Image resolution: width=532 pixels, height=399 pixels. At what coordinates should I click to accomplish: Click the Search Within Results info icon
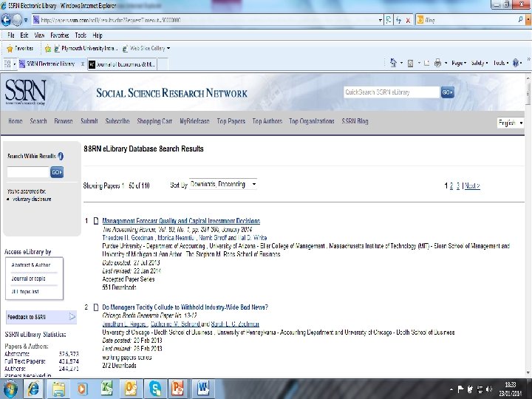click(x=61, y=156)
